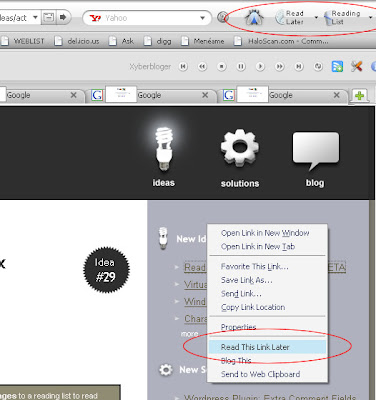This screenshot has width=376, height=400.
Task: Close the last Google tab
Action: 337,95
